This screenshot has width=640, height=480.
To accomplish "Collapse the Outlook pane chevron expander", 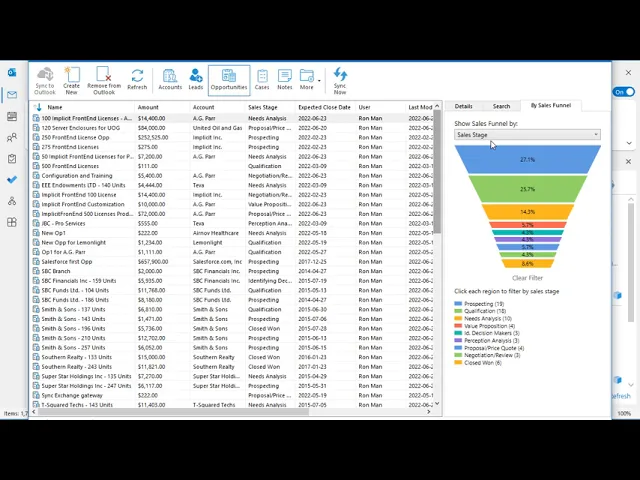I will (629, 143).
